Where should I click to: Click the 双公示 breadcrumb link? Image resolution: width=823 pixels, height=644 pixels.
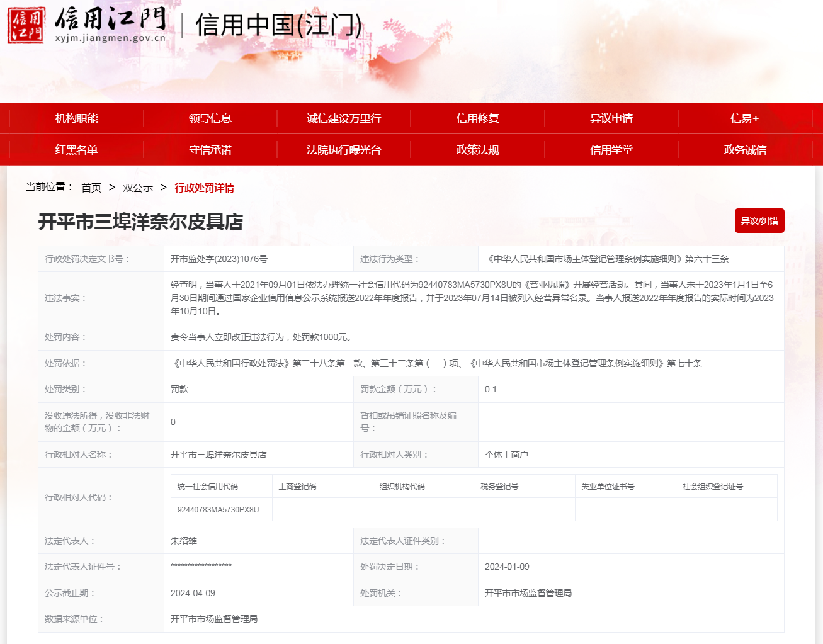(138, 188)
